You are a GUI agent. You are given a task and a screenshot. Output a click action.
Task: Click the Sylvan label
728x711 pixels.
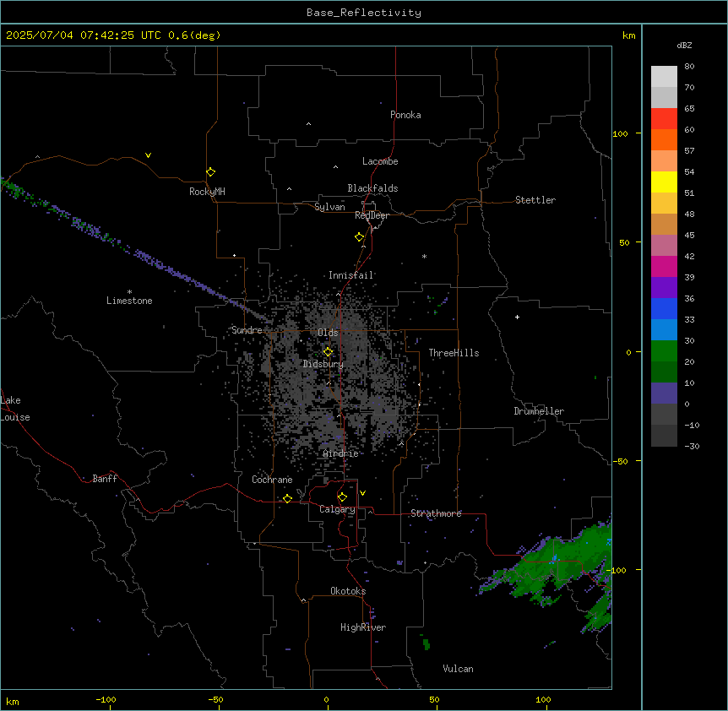pos(329,207)
